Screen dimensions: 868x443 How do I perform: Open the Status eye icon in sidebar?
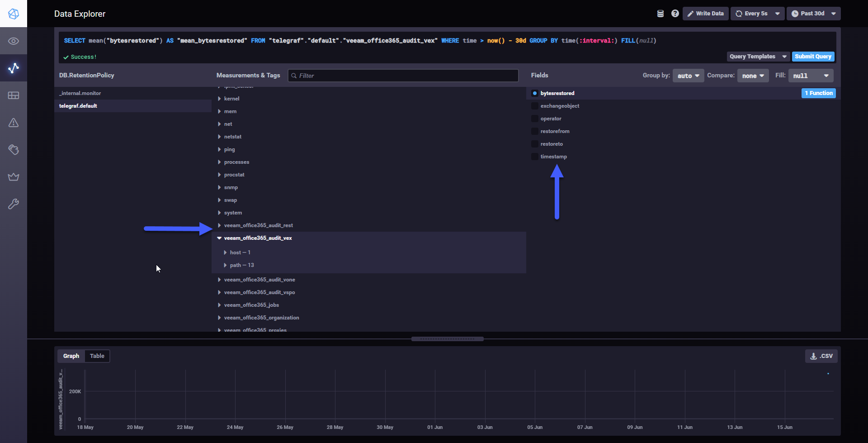pyautogui.click(x=14, y=41)
